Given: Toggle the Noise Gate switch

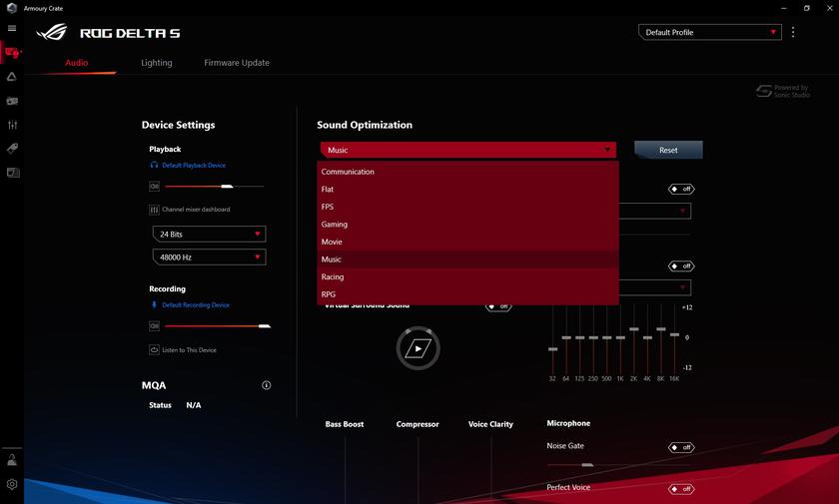Looking at the screenshot, I should pyautogui.click(x=681, y=447).
